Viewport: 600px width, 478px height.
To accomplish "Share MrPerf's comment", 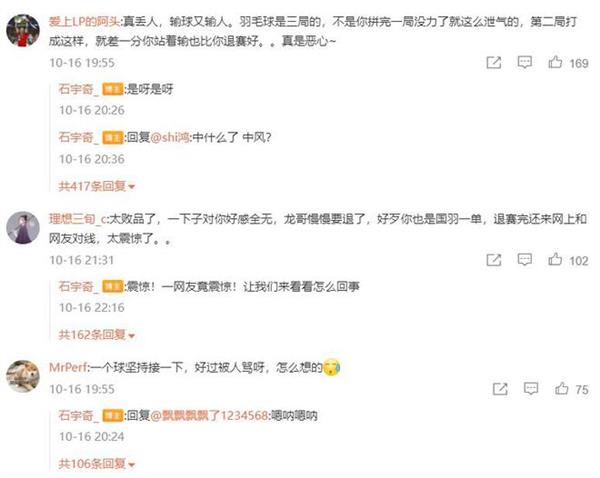I will click(x=500, y=389).
